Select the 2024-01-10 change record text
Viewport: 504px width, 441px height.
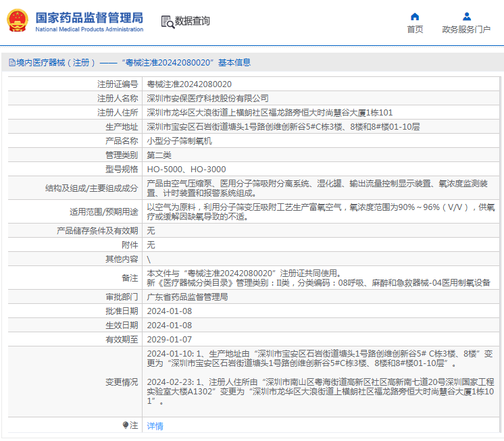pyautogui.click(x=320, y=359)
